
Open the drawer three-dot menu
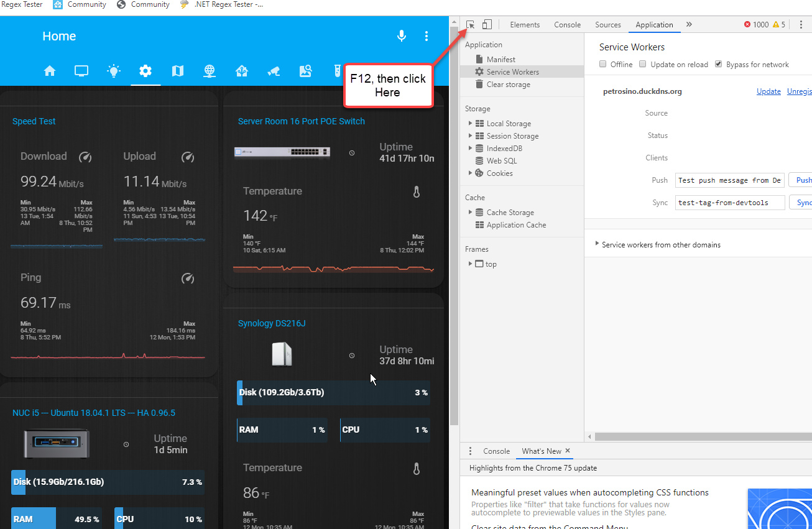(470, 451)
